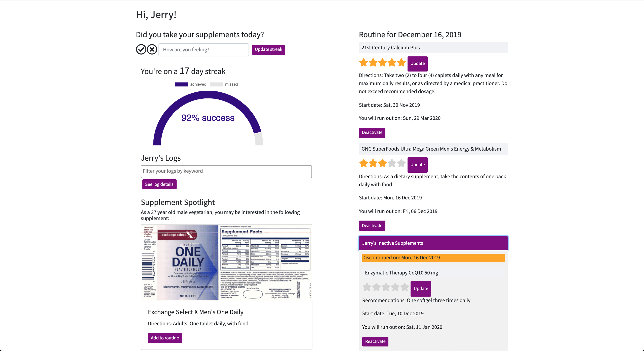Rate Enzymatic Therapy CoQ10 first star

[367, 287]
